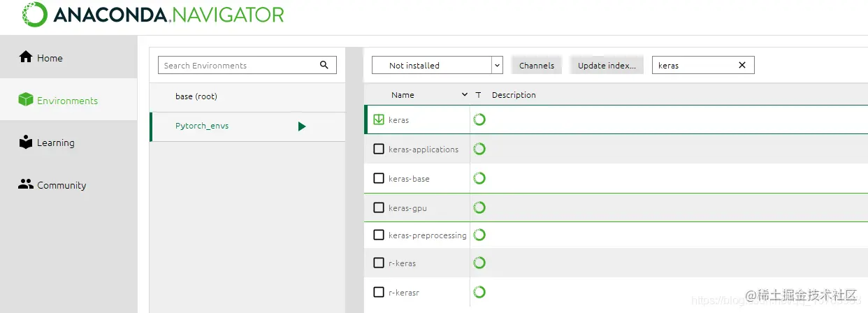Open the Not installed filter dropdown

437,65
